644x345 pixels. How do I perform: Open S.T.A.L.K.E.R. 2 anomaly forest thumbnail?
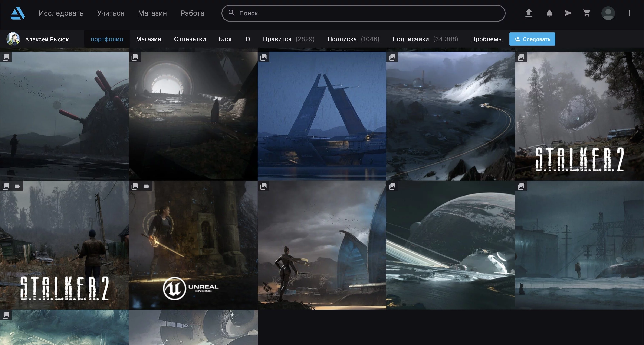(579, 116)
